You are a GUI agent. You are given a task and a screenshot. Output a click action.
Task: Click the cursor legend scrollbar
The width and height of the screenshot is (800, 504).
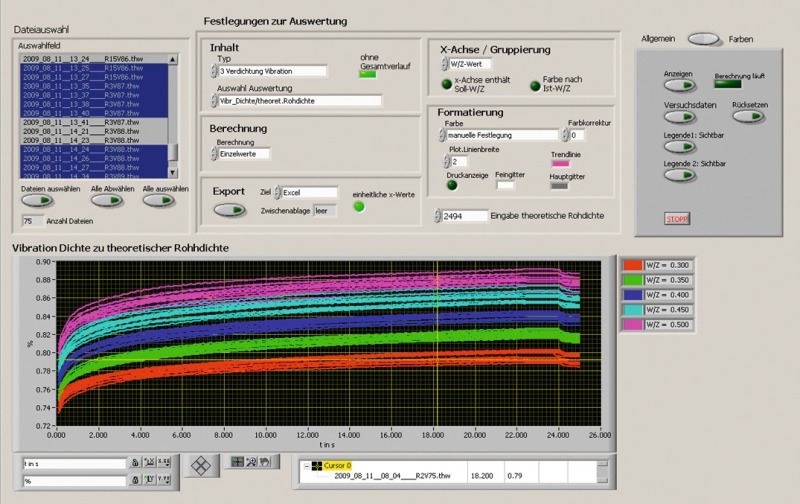(603, 472)
